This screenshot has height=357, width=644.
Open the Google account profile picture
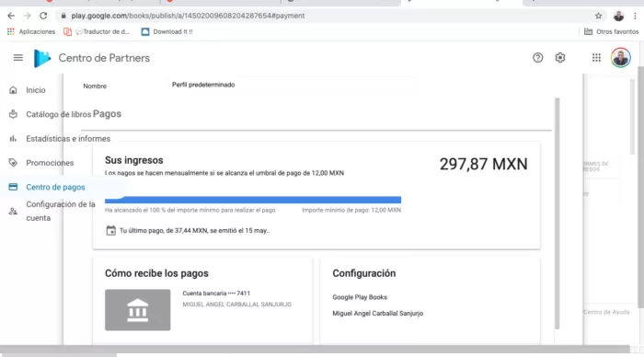pyautogui.click(x=621, y=58)
